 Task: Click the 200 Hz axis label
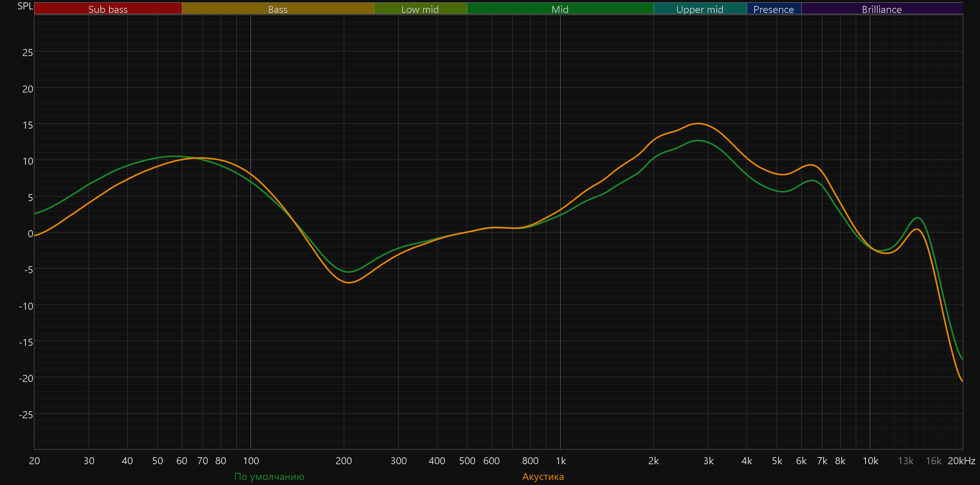click(x=343, y=461)
